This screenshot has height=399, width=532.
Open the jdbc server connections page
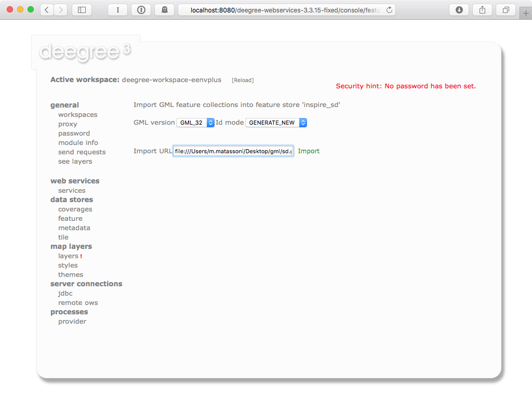65,294
